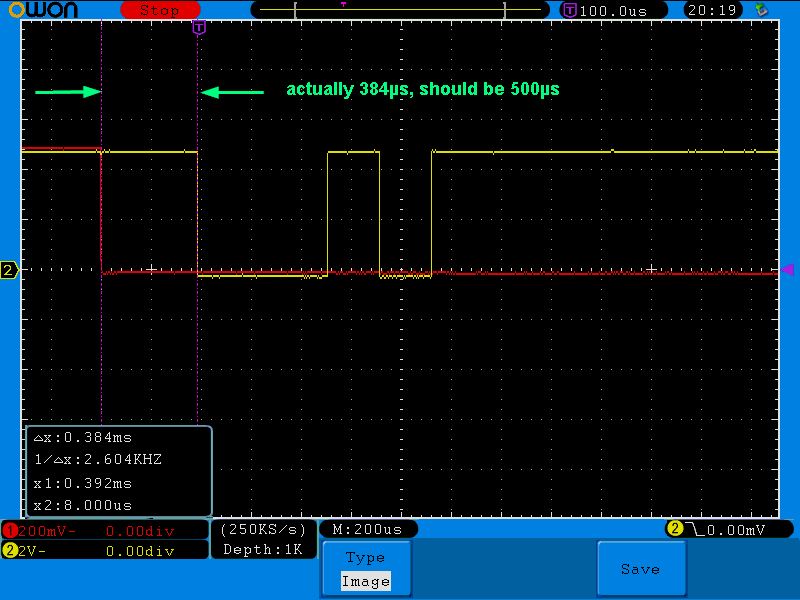Viewport: 800px width, 600px height.
Task: Click the △x:0.384ms cursor delta value
Action: [83, 438]
